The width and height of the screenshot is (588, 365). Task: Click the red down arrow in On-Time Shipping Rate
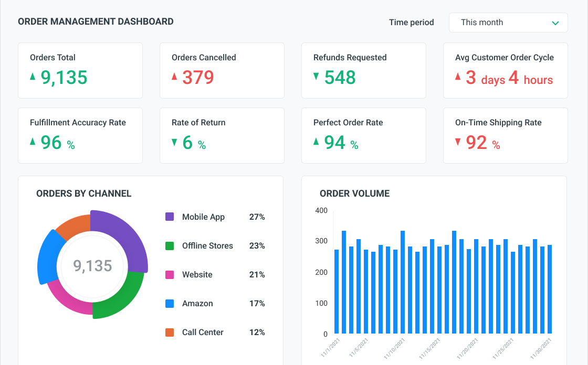click(x=458, y=142)
